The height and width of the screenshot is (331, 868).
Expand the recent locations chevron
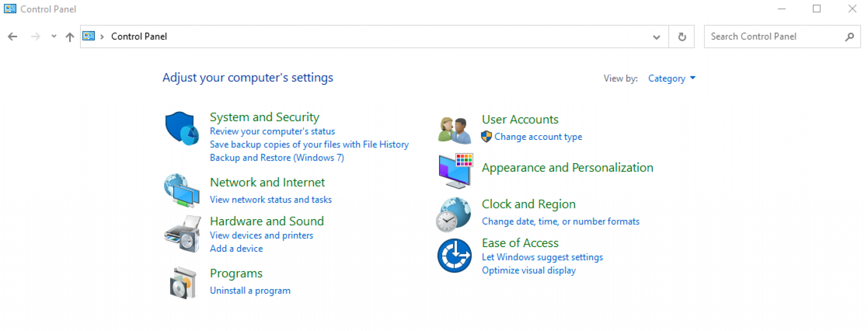coord(53,36)
